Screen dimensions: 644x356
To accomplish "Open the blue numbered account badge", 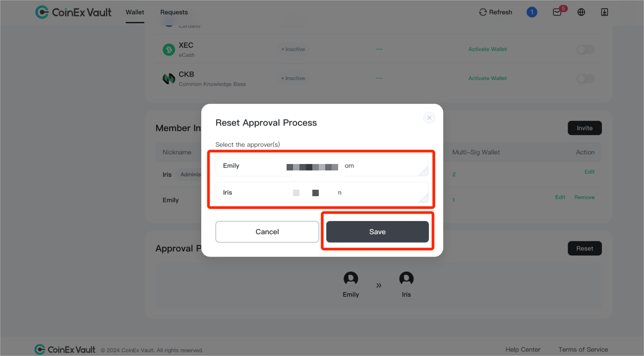I will click(532, 12).
